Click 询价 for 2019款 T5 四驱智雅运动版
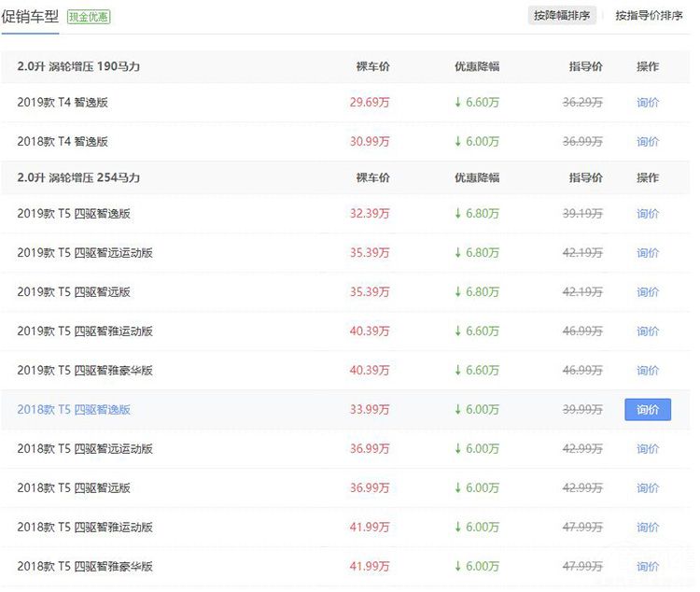The width and height of the screenshot is (700, 592). (648, 331)
